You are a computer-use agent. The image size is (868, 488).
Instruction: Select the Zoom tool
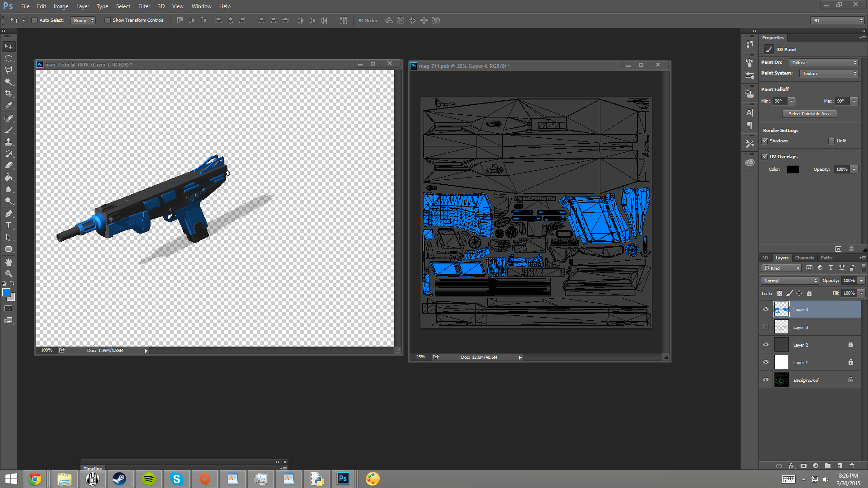tap(9, 274)
